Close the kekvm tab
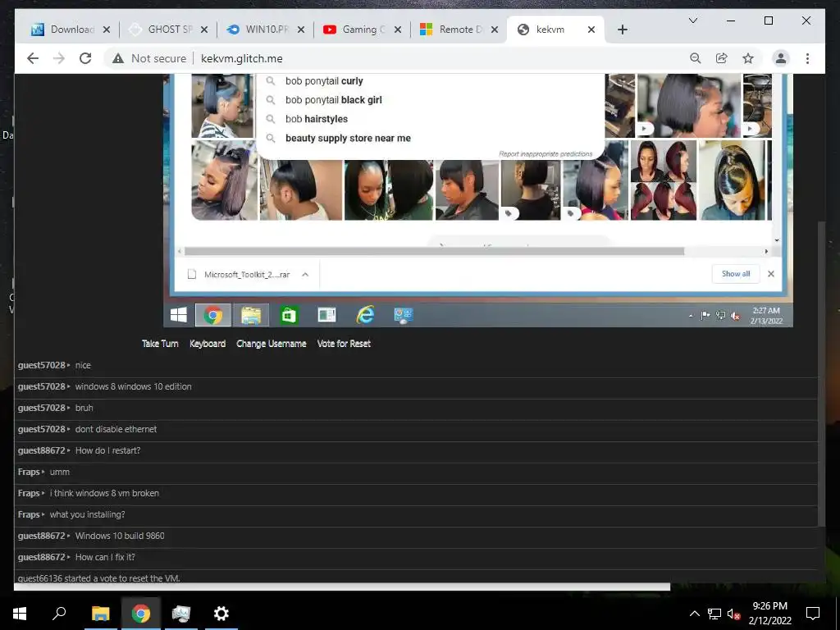The image size is (840, 630). [591, 30]
